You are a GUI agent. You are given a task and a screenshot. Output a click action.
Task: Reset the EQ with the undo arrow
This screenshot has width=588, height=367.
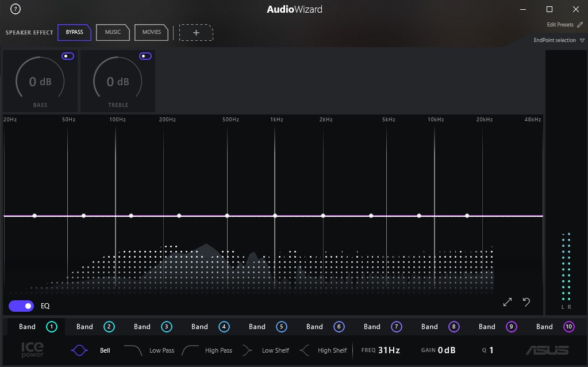(526, 302)
